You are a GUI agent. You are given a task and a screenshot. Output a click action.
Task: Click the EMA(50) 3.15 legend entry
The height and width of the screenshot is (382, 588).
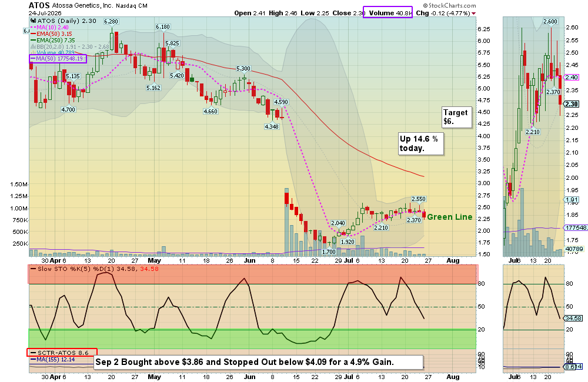(x=51, y=33)
